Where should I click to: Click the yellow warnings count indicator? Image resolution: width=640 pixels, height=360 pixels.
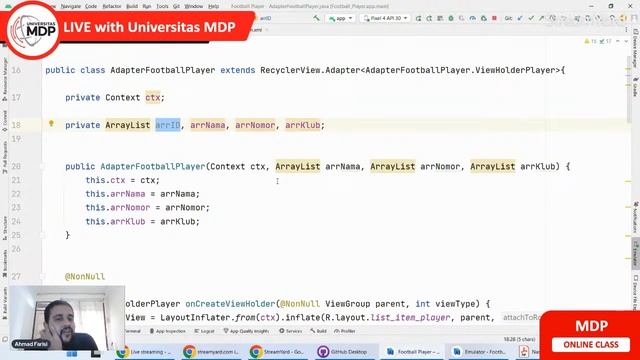coord(590,41)
